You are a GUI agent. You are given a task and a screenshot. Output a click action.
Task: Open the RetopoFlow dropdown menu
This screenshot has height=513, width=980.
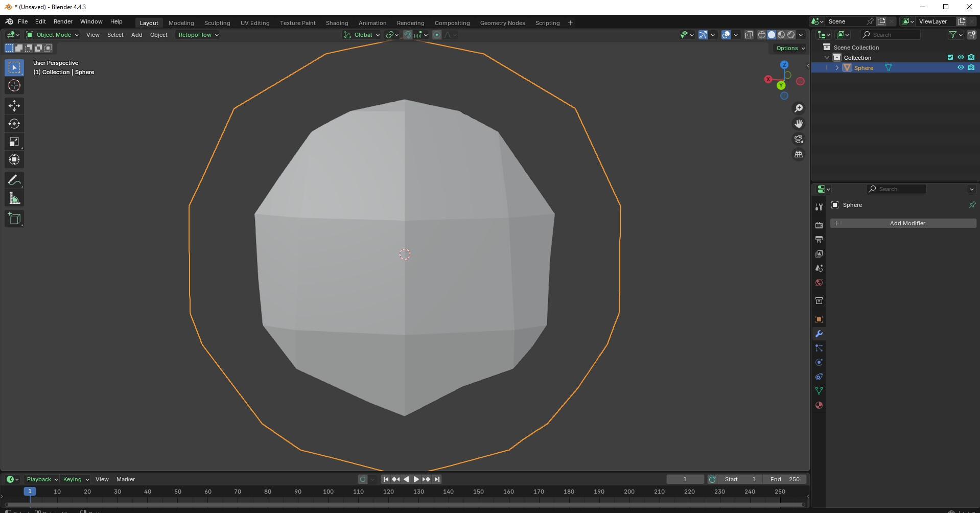(x=199, y=35)
